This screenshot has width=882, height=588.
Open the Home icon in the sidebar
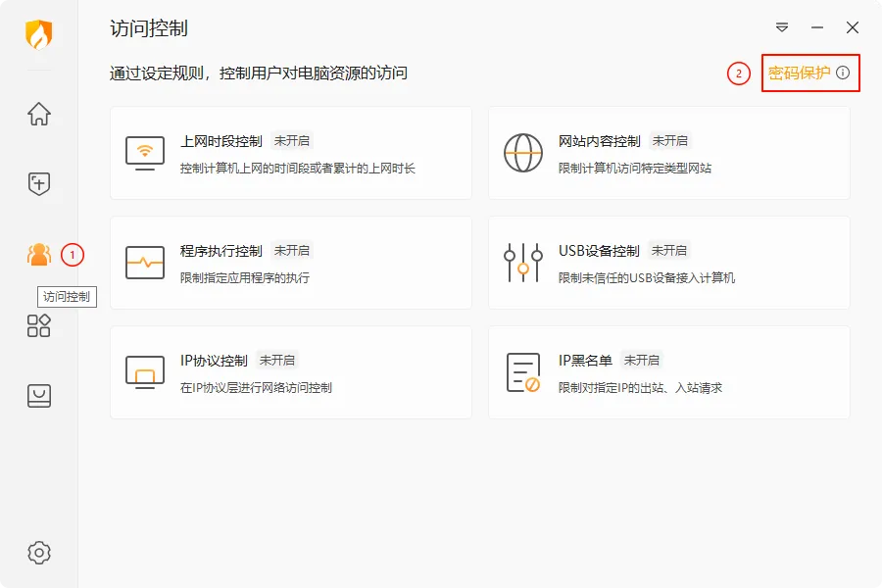(38, 114)
